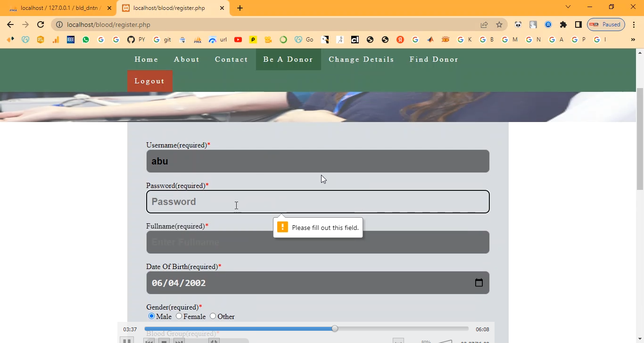
Task: Open the tab search dropdown arrow
Action: click(568, 7)
